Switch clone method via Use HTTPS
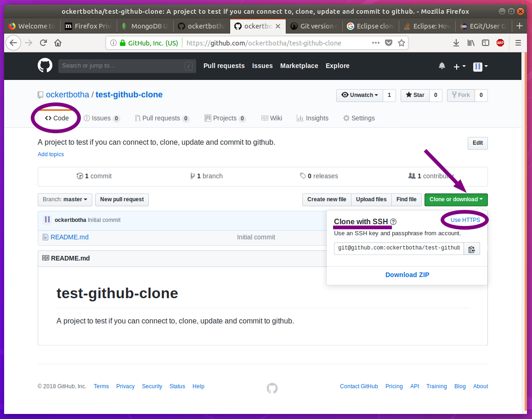Image resolution: width=532 pixels, height=419 pixels. [x=465, y=220]
